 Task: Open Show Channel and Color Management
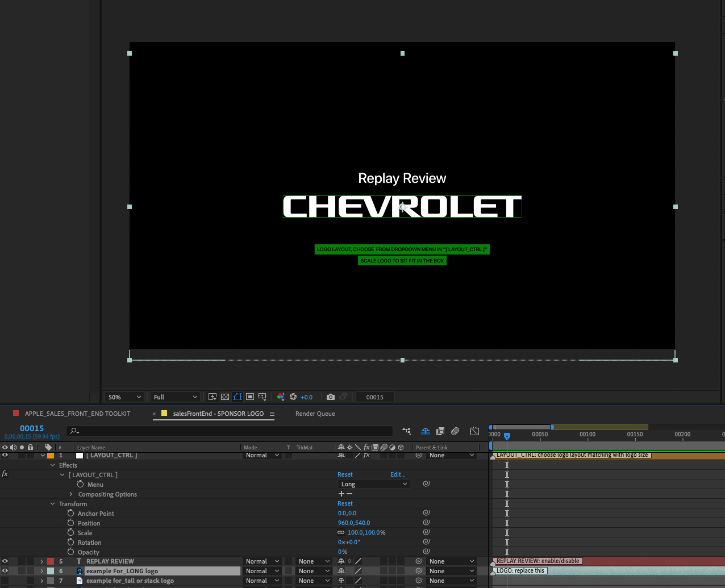click(x=281, y=397)
